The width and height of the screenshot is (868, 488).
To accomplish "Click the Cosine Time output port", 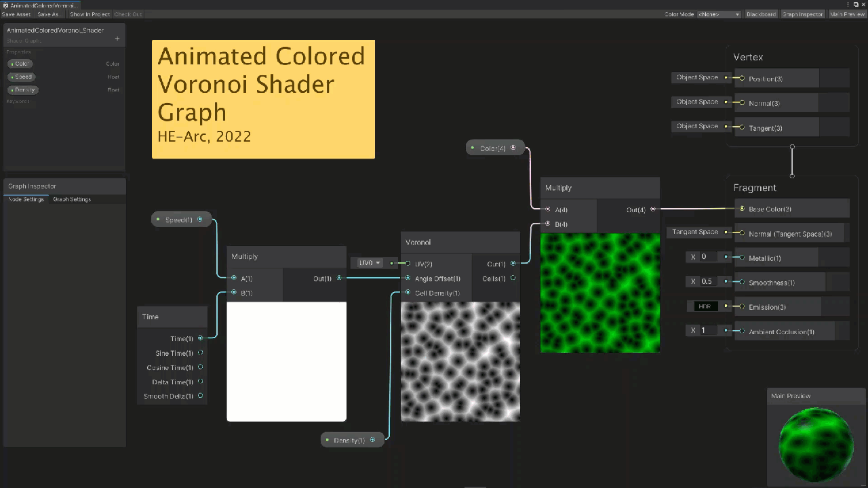I will [x=200, y=367].
